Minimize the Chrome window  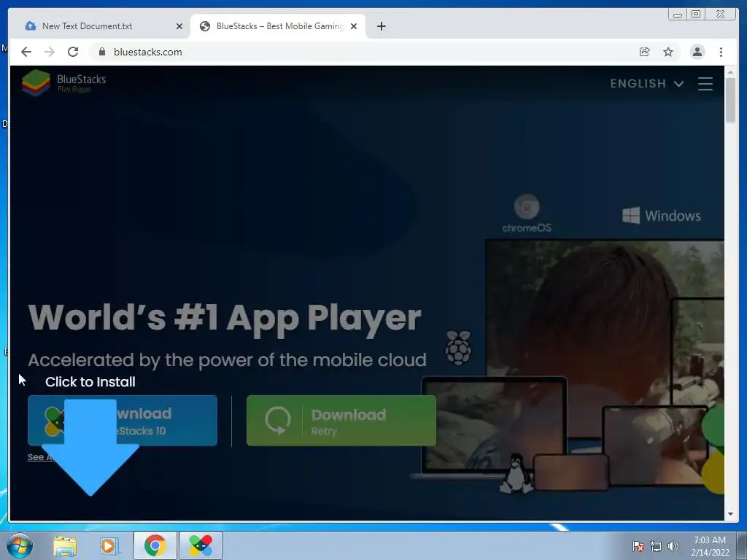[677, 15]
